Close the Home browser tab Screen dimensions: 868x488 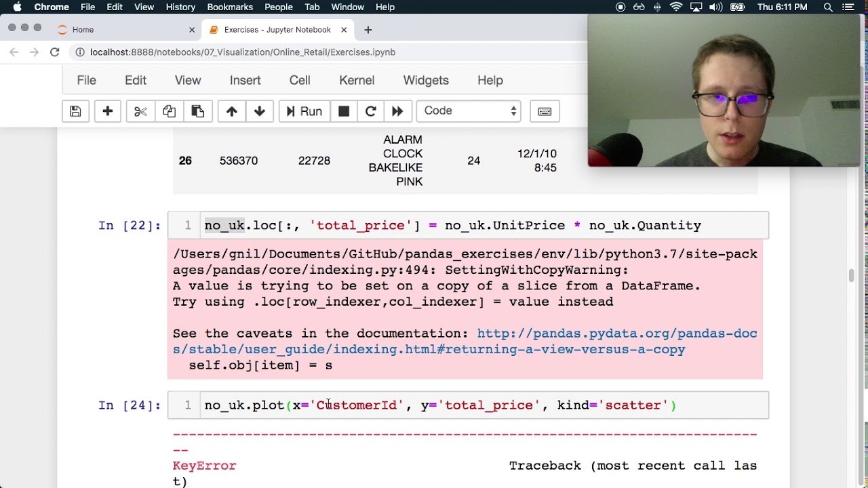point(192,30)
